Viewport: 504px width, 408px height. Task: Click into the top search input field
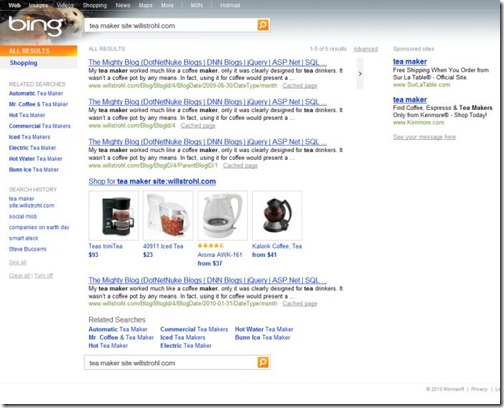click(x=171, y=26)
